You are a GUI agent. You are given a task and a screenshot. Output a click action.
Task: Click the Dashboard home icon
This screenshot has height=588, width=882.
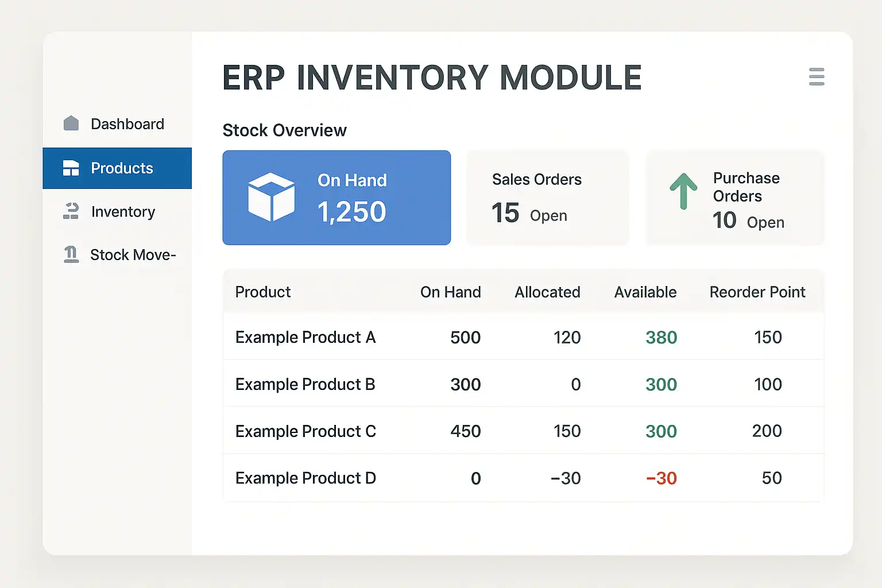[x=71, y=123]
